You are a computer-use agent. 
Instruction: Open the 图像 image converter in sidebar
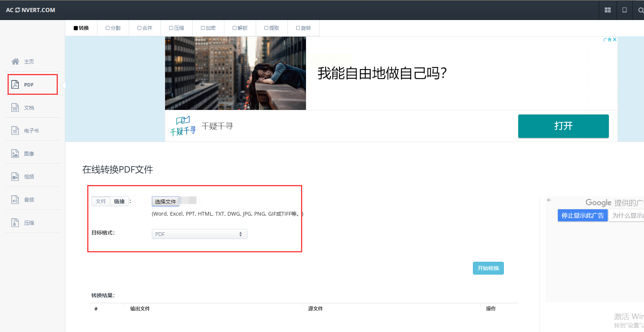(32, 154)
